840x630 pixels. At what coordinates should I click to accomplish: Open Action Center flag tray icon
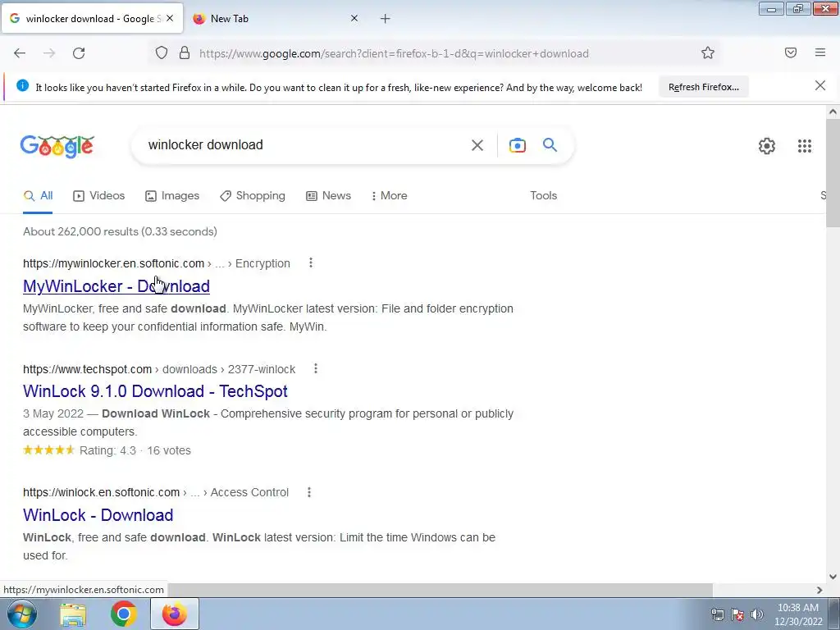tap(737, 614)
